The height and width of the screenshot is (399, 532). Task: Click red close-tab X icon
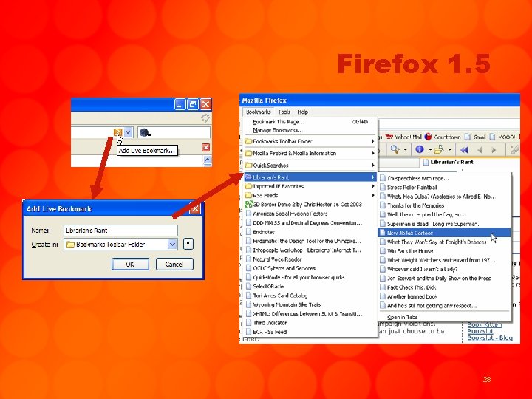(x=205, y=147)
